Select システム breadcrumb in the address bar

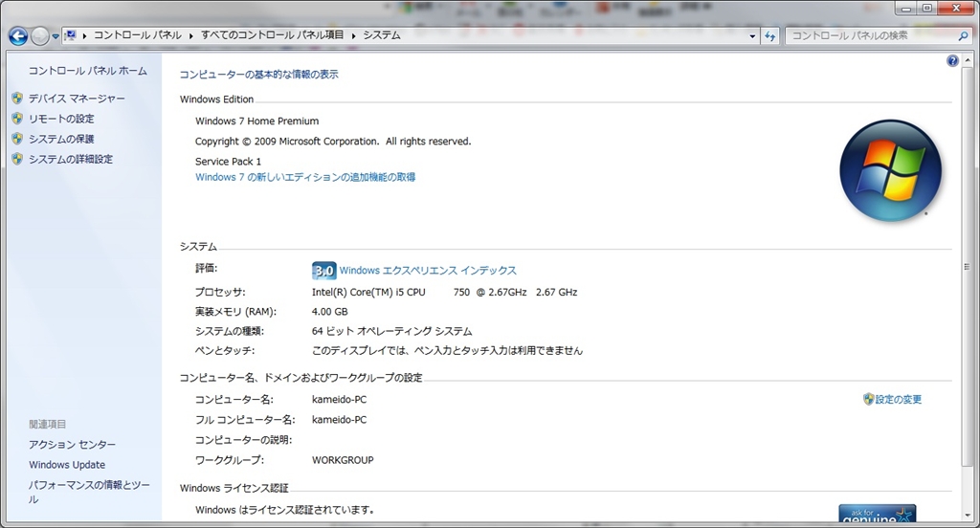(381, 35)
